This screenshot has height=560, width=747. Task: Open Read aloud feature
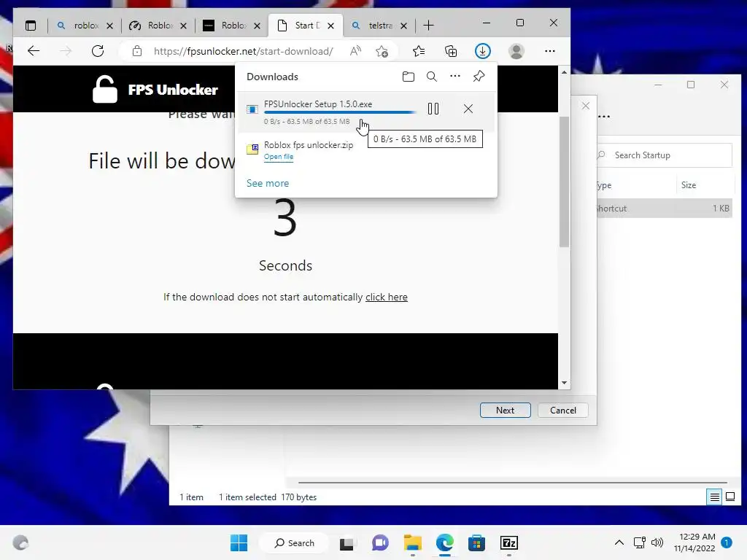[x=355, y=51]
